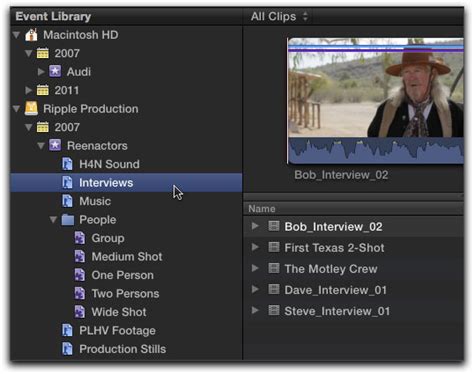Screen dimensions: 474x374
Task: Select the H4N Sound collection label
Action: 109,164
